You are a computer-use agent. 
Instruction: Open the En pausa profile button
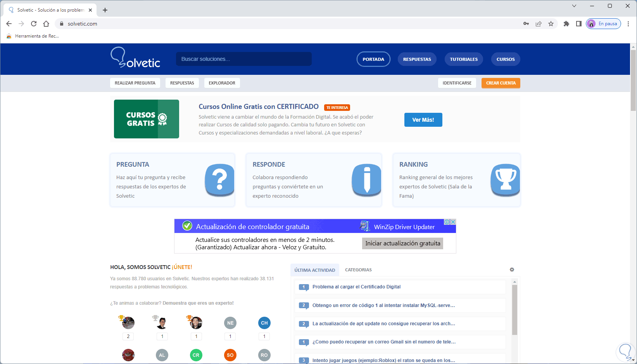pos(603,24)
